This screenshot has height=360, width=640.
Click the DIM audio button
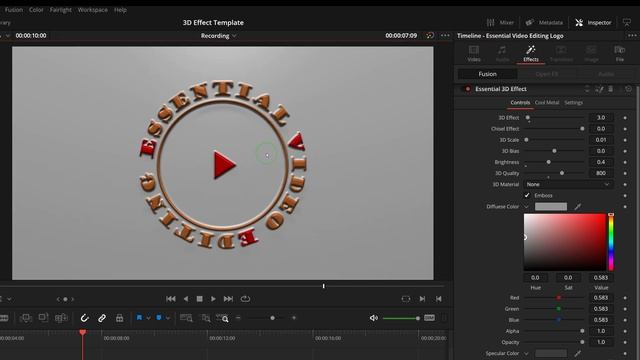(429, 318)
